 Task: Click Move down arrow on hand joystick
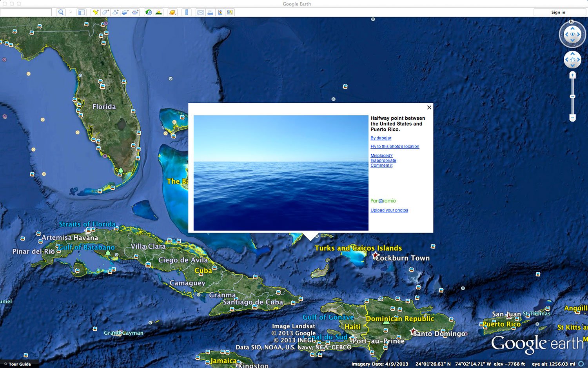573,66
